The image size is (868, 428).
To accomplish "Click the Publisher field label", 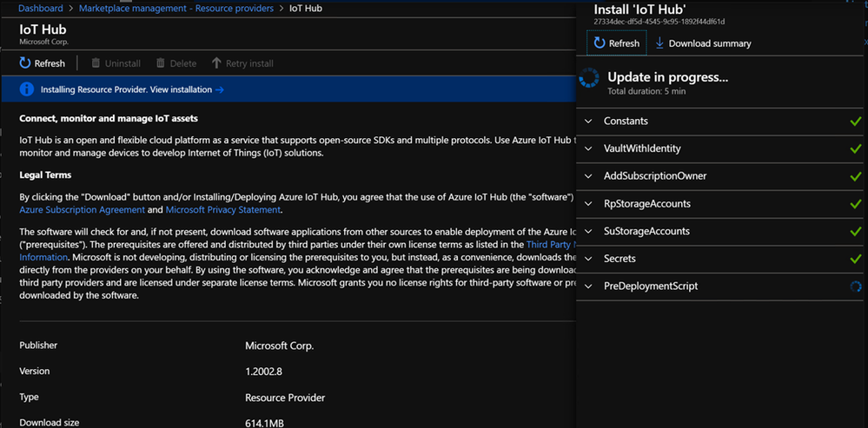I will [x=38, y=345].
